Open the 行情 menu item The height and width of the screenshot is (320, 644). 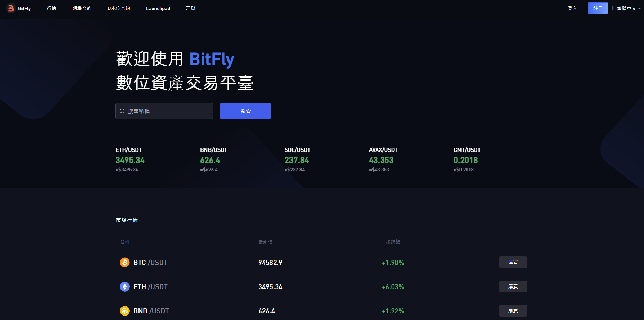pyautogui.click(x=51, y=8)
